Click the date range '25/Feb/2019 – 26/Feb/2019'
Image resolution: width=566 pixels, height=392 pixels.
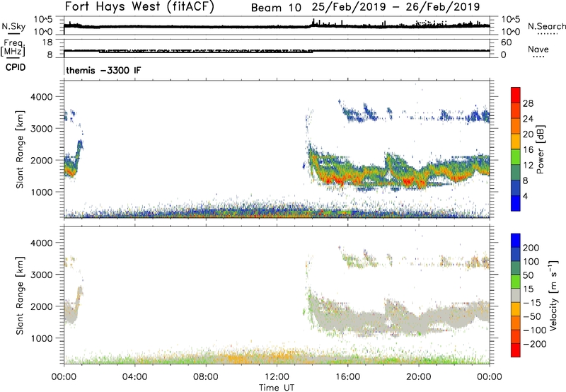click(x=395, y=7)
